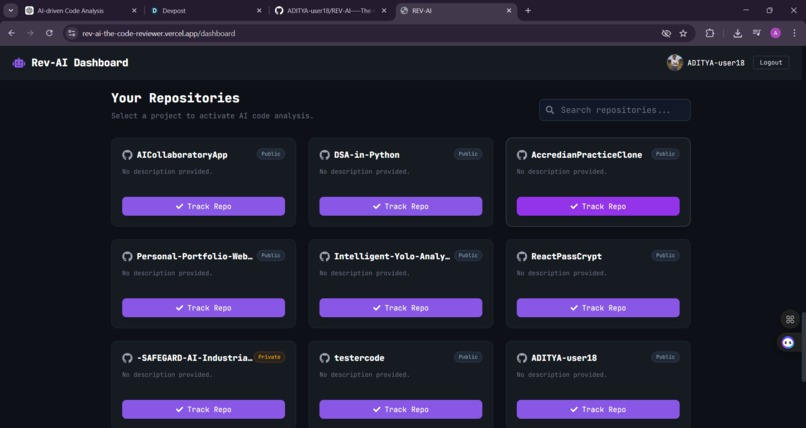Screen dimensions: 806x428
Task: Click the floating grid widget icon at right edge
Action: coord(790,319)
